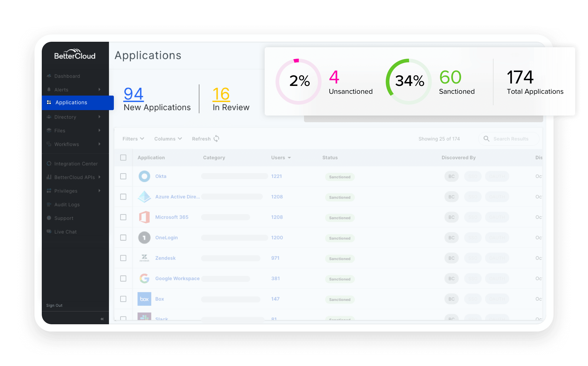Click the 2% unsanctioned progress ring
The width and height of the screenshot is (588, 366).
[x=298, y=81]
